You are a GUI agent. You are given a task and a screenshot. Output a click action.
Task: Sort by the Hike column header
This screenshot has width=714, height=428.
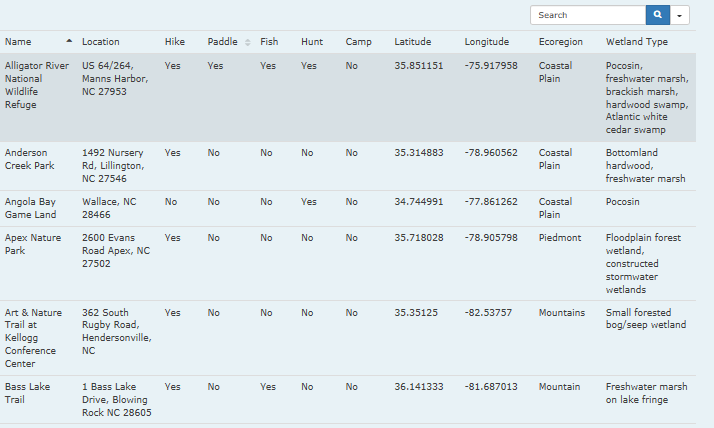[x=175, y=42]
